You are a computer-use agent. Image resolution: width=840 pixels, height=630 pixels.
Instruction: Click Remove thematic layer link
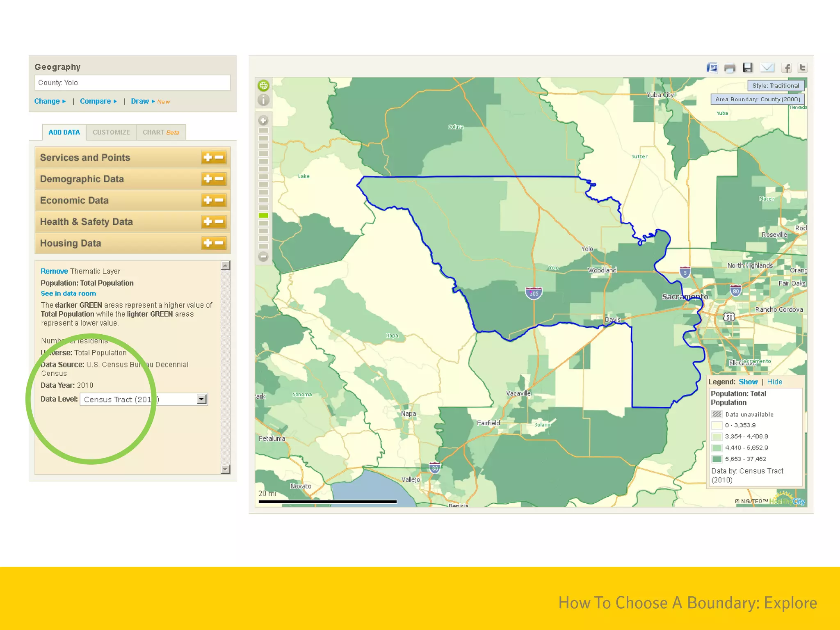[54, 271]
